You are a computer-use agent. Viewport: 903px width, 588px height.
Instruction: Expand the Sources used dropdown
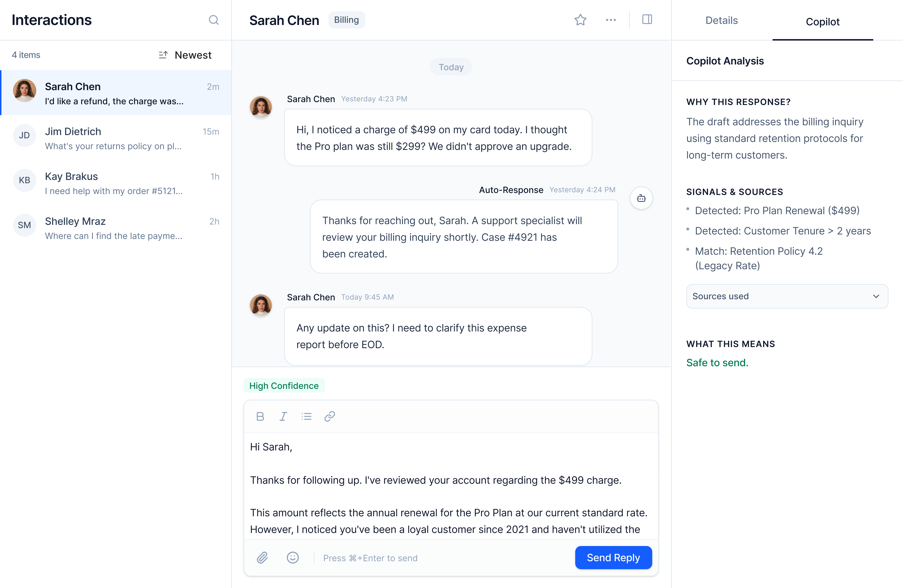(x=787, y=296)
